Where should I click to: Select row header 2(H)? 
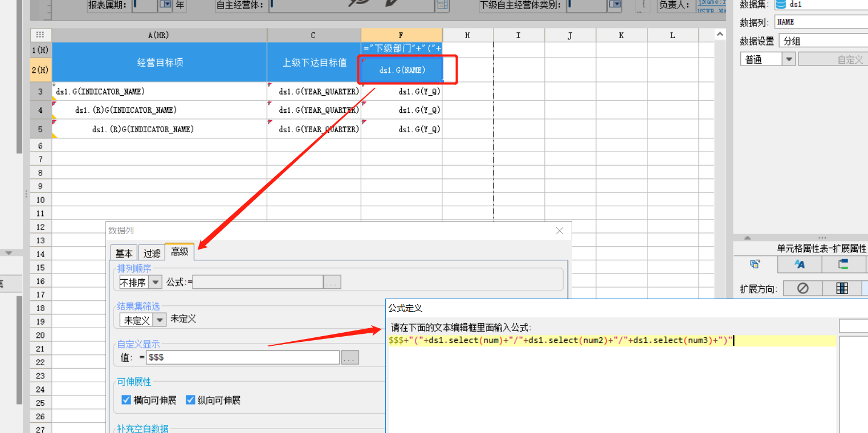pyautogui.click(x=40, y=70)
